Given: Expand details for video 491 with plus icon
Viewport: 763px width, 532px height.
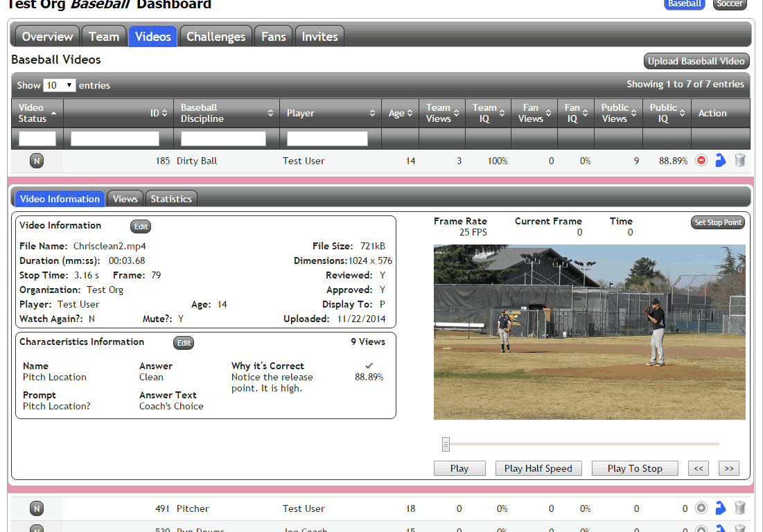Looking at the screenshot, I should click(x=701, y=508).
